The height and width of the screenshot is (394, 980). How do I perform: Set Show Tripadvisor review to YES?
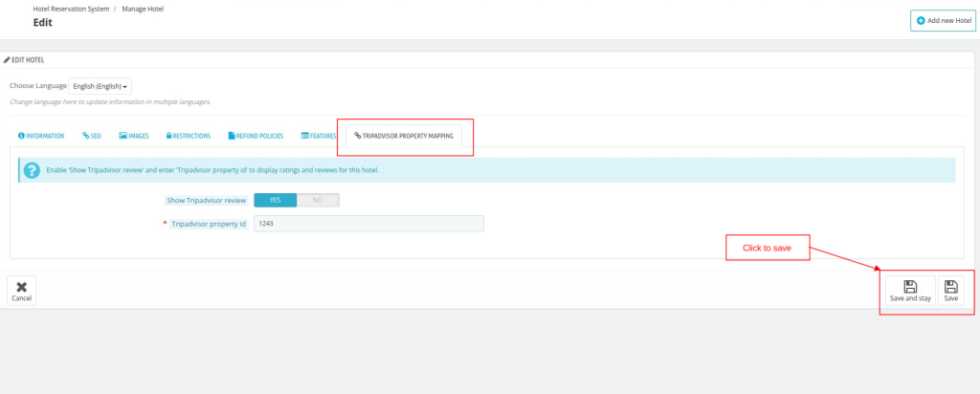275,201
